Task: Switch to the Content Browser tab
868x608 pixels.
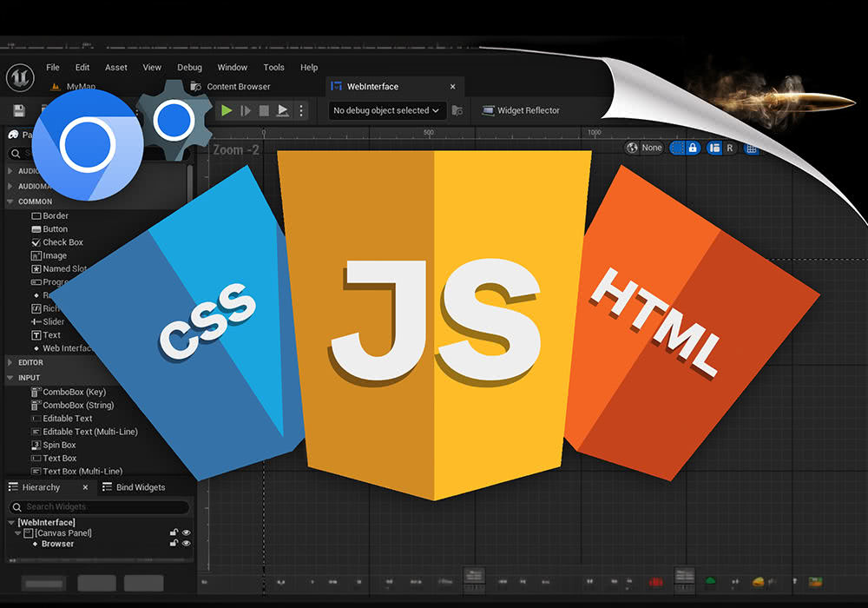Action: point(238,87)
